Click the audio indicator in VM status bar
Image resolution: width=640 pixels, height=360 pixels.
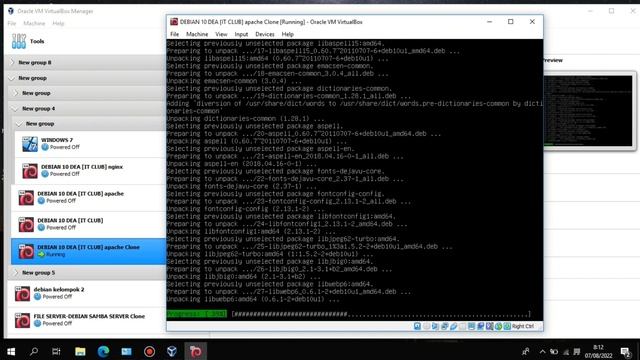click(x=435, y=326)
